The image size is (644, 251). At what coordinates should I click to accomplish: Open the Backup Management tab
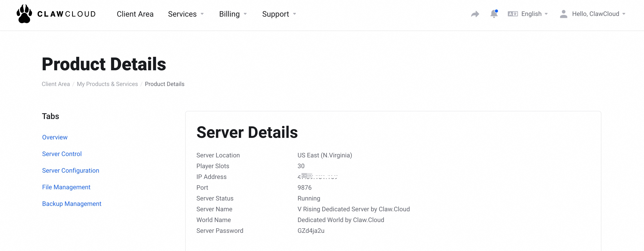[x=72, y=204]
